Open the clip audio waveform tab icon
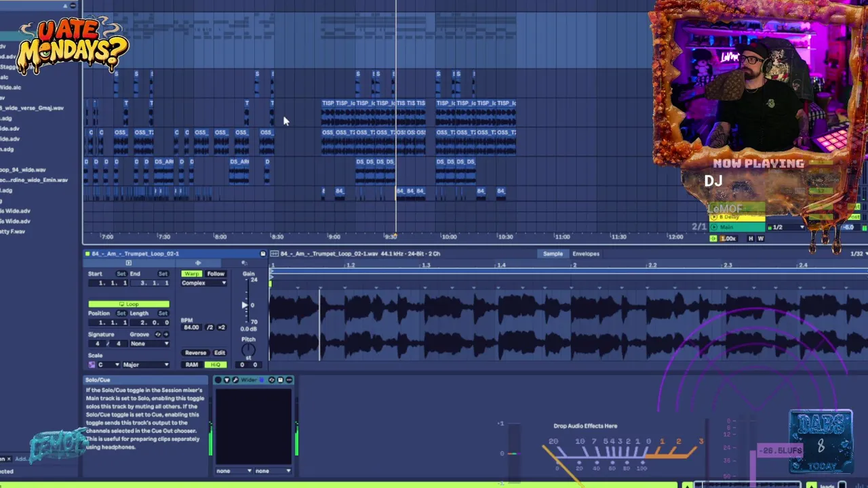The width and height of the screenshot is (868, 488). click(x=198, y=263)
